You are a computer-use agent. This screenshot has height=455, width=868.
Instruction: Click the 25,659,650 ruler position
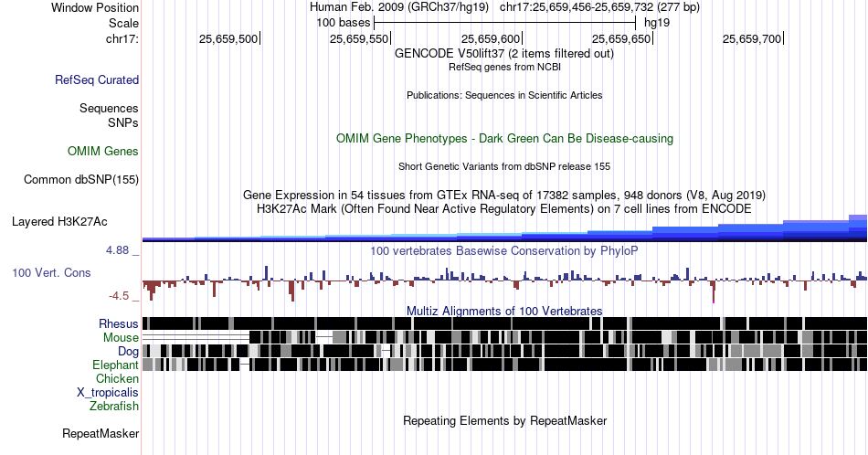621,38
